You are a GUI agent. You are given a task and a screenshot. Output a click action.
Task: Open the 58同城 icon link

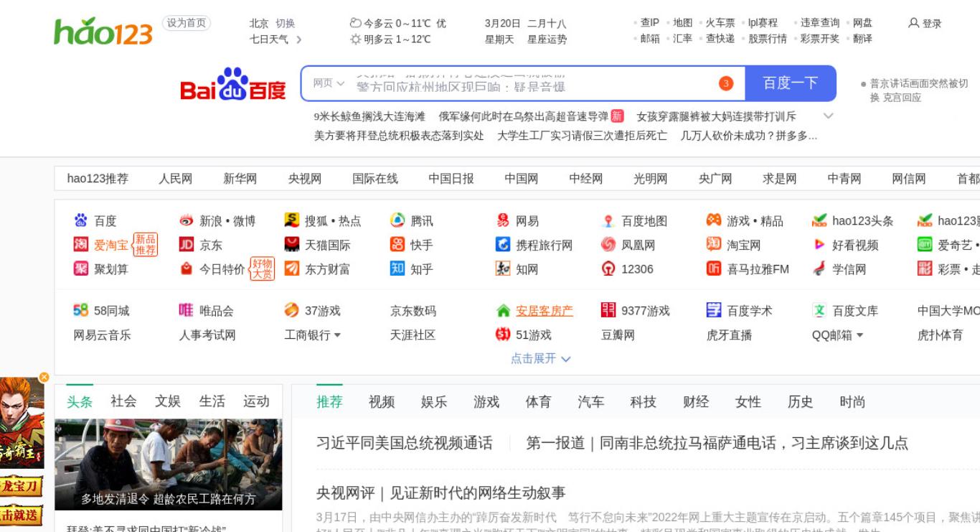point(81,310)
